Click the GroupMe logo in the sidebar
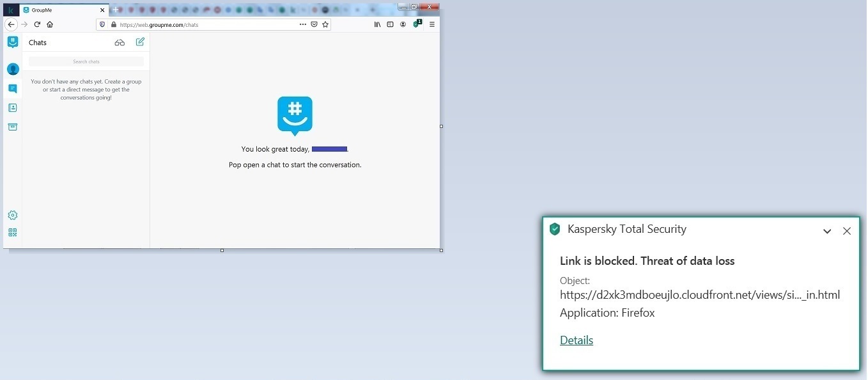Viewport: 868px width, 380px height. tap(13, 42)
